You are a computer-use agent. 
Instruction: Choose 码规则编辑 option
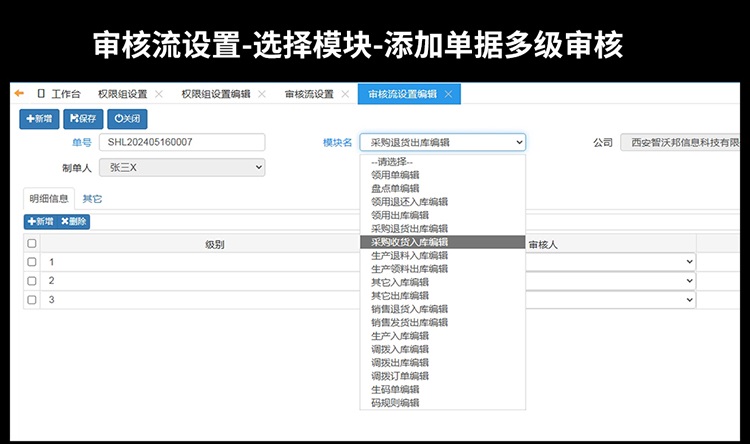pyautogui.click(x=442, y=403)
